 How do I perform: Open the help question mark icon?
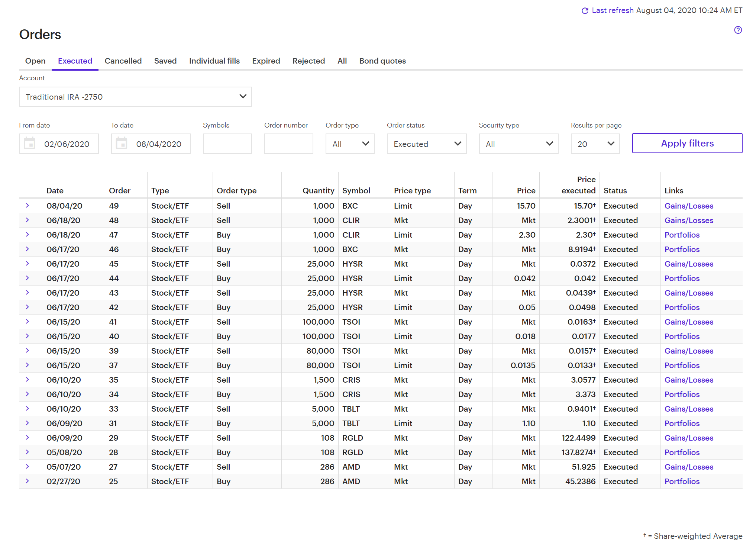[738, 30]
